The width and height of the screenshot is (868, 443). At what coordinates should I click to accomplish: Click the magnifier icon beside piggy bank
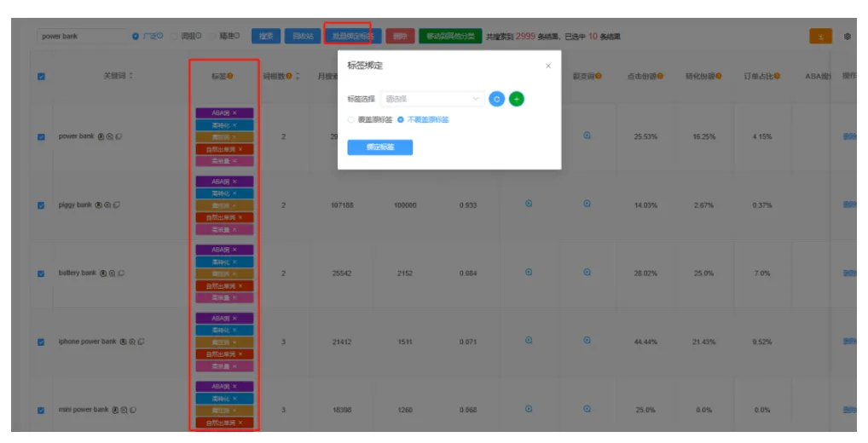(x=107, y=205)
